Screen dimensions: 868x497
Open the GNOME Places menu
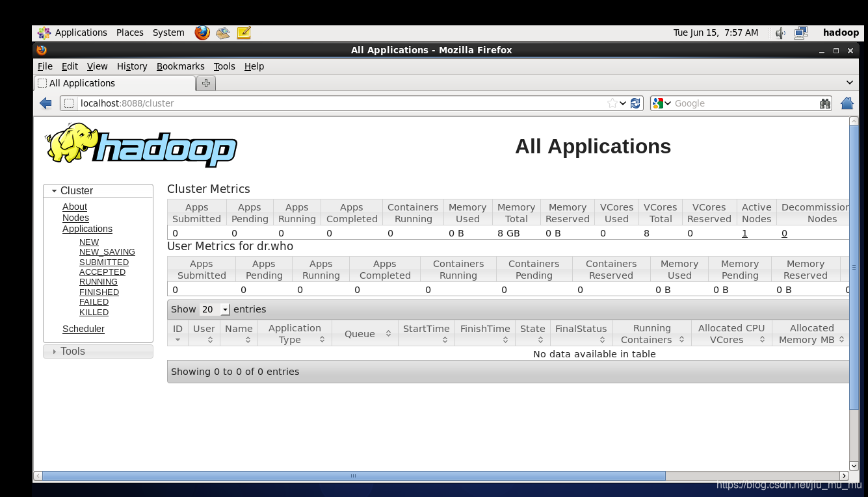click(130, 32)
